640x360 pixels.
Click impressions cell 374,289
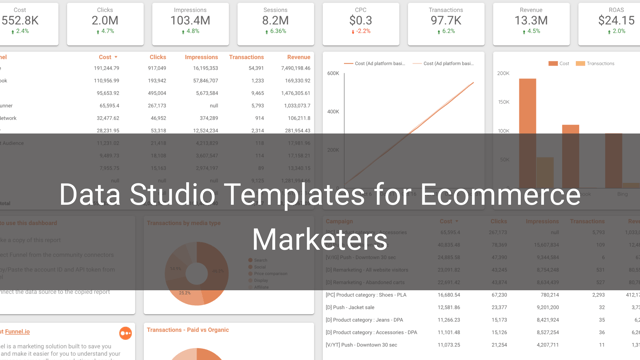click(x=209, y=118)
